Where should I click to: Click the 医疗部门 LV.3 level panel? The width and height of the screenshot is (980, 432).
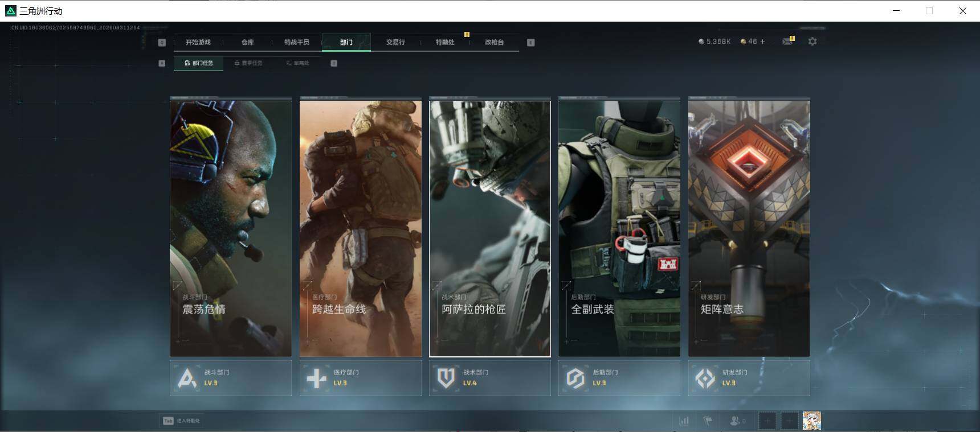coord(361,378)
